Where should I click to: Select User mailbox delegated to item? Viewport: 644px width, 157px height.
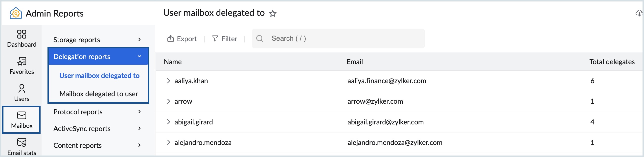[x=99, y=76]
